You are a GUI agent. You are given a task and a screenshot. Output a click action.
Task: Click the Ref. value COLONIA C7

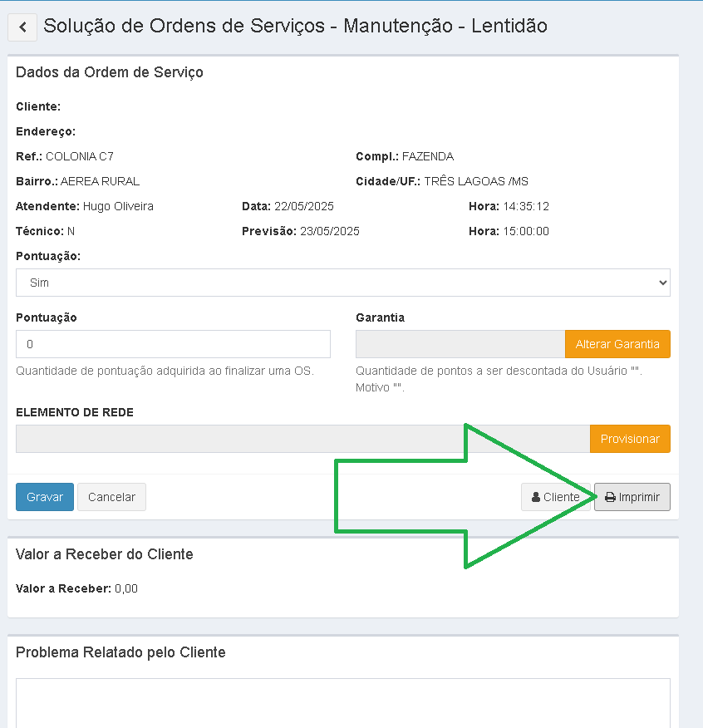pos(80,156)
